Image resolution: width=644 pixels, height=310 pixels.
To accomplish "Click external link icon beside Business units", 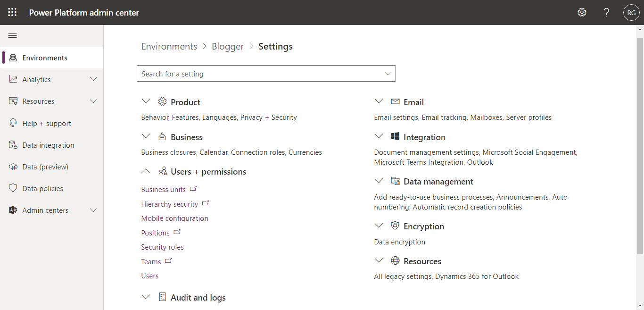I will (193, 189).
